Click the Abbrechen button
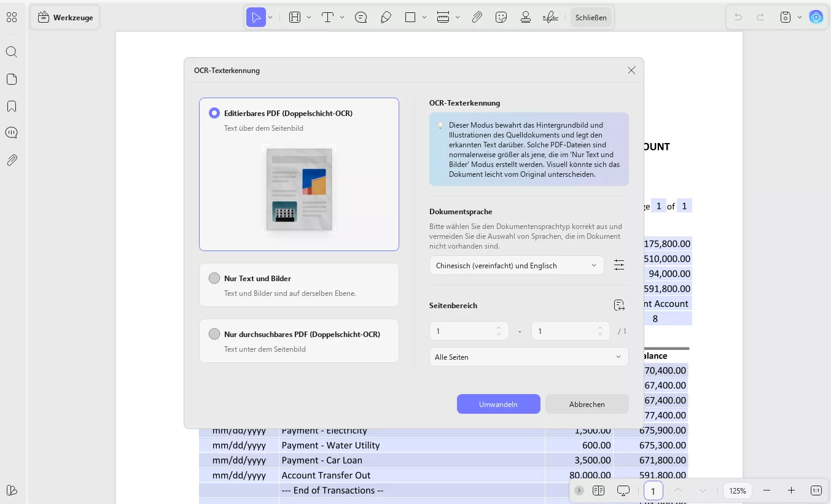Image resolution: width=831 pixels, height=504 pixels. point(587,404)
